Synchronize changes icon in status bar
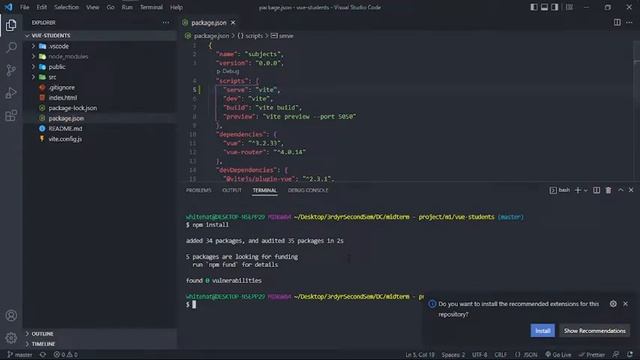 (x=43, y=355)
